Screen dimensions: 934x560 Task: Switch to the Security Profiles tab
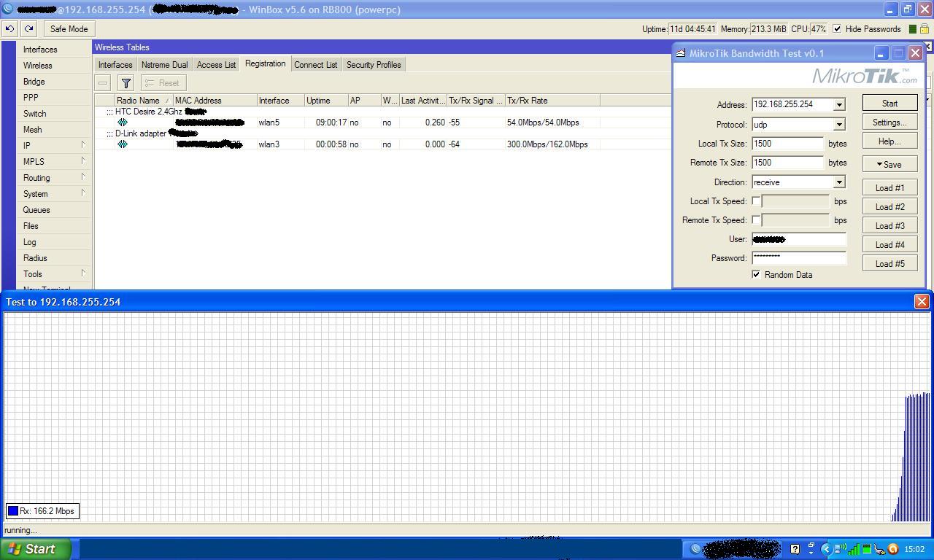(x=374, y=64)
